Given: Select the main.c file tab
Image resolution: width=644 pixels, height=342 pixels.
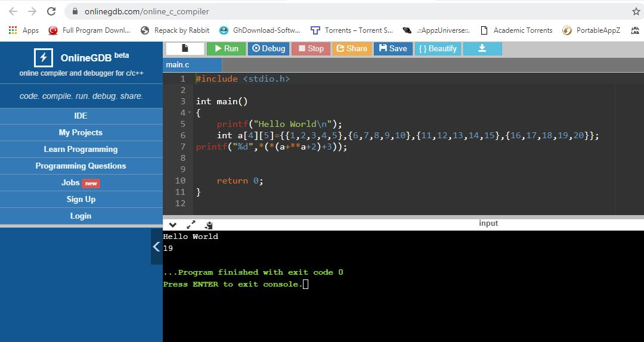Looking at the screenshot, I should point(192,65).
